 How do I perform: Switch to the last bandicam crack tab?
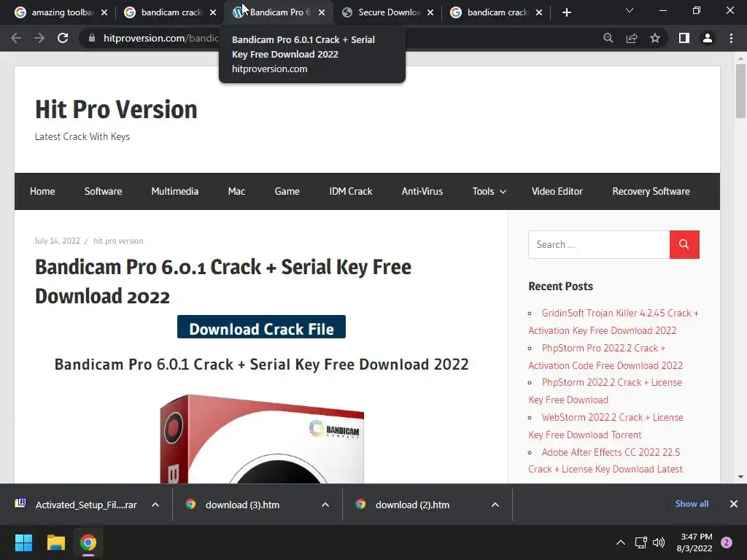tap(495, 12)
